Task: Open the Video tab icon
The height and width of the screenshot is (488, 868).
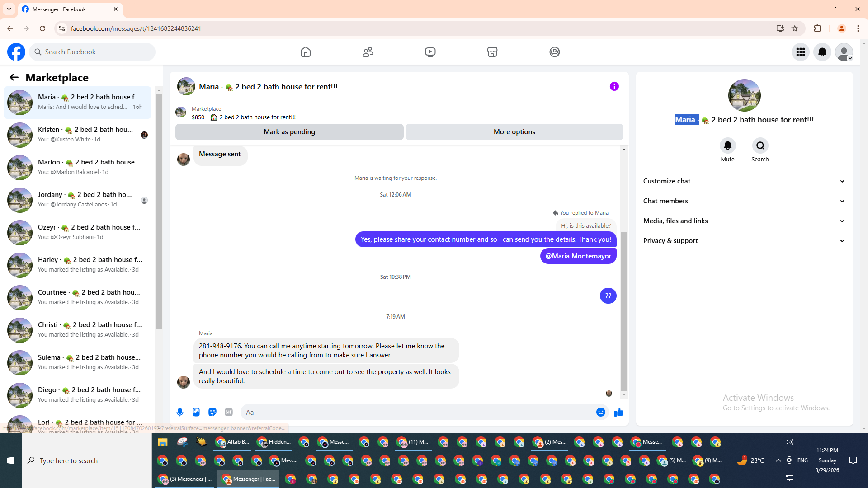Action: 430,52
